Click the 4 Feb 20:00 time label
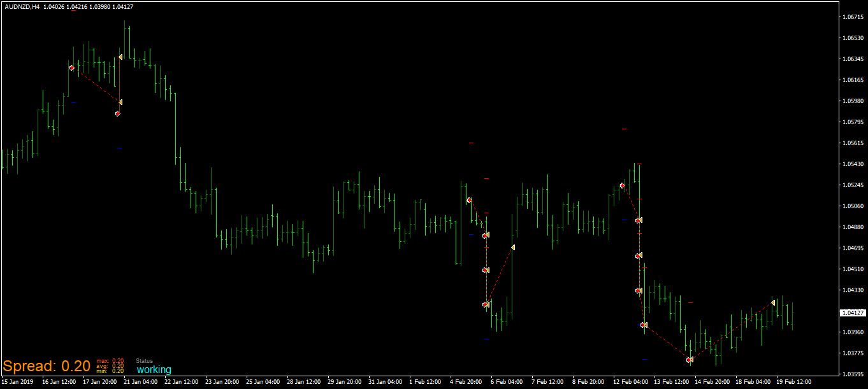 467,382
